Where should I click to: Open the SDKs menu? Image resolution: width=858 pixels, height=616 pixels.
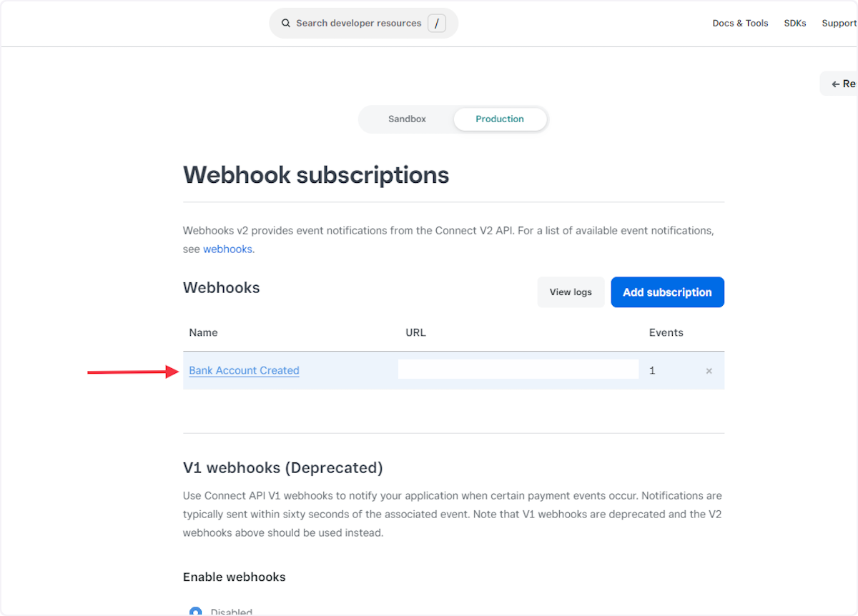(x=795, y=23)
